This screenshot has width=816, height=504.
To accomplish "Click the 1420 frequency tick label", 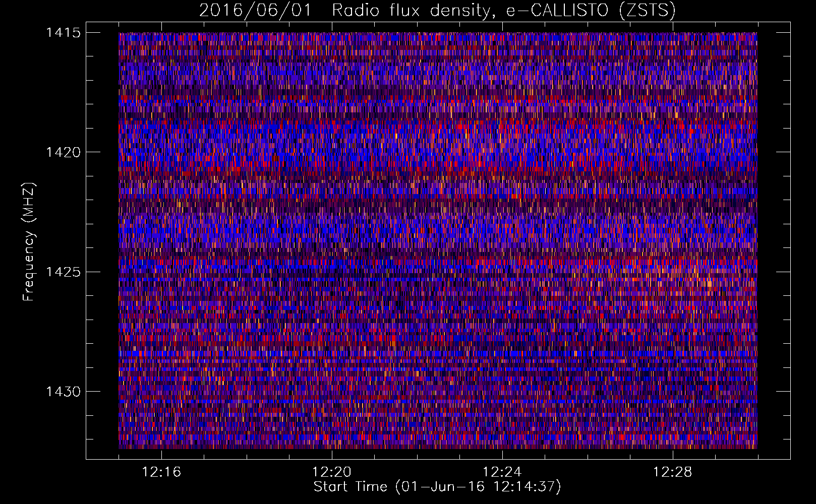I will pos(63,152).
